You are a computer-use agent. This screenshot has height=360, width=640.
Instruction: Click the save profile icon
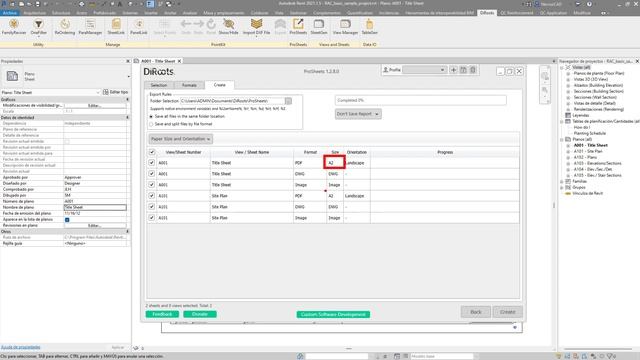[x=463, y=70]
